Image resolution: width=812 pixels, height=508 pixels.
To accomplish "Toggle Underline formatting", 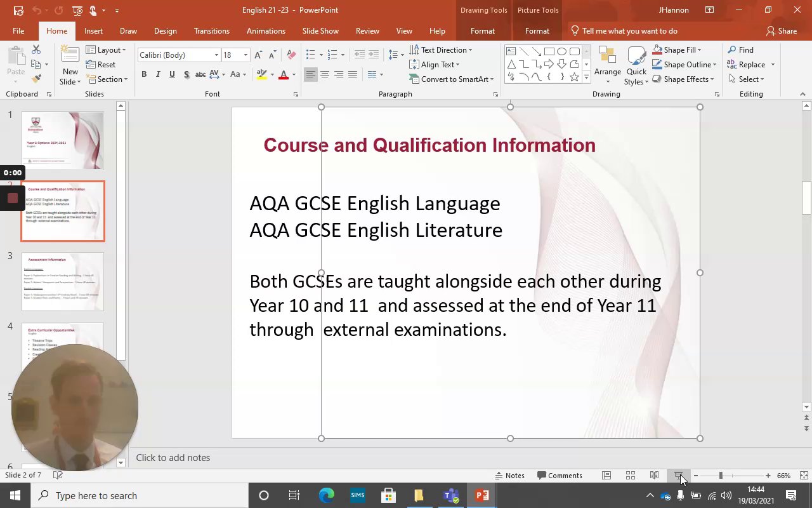I will [172, 74].
